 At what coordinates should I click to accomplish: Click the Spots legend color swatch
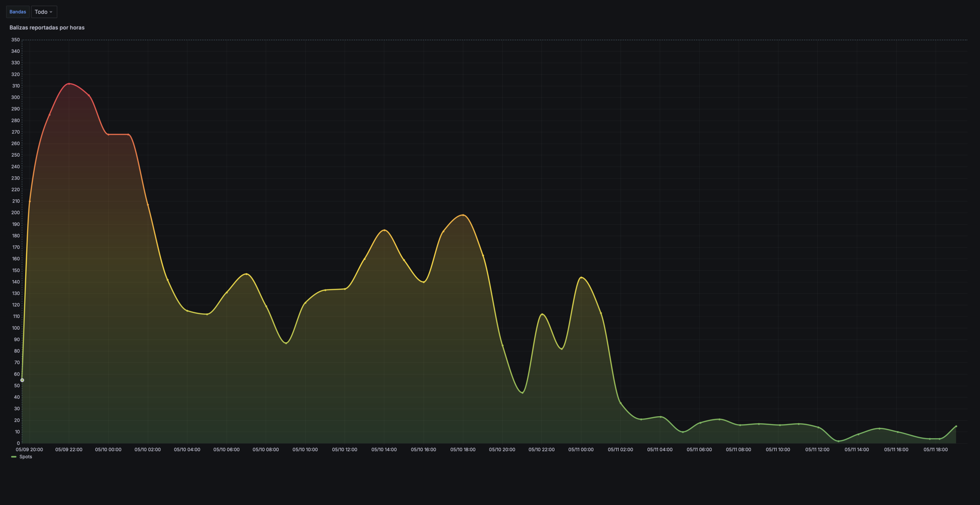click(14, 457)
